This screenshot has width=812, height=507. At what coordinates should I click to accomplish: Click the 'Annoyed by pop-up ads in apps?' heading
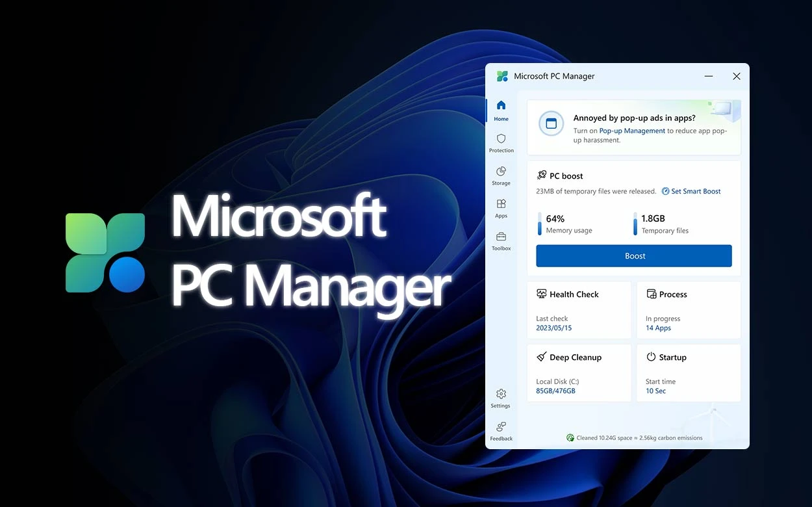[x=635, y=118]
